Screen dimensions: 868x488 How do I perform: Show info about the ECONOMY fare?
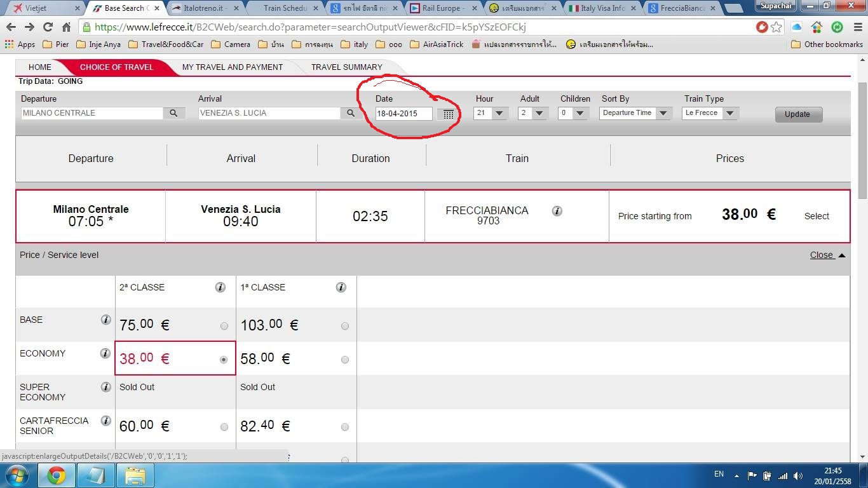(105, 353)
